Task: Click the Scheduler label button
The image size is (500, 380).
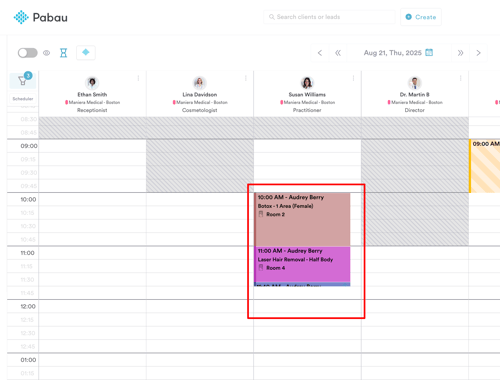Action: point(23,99)
